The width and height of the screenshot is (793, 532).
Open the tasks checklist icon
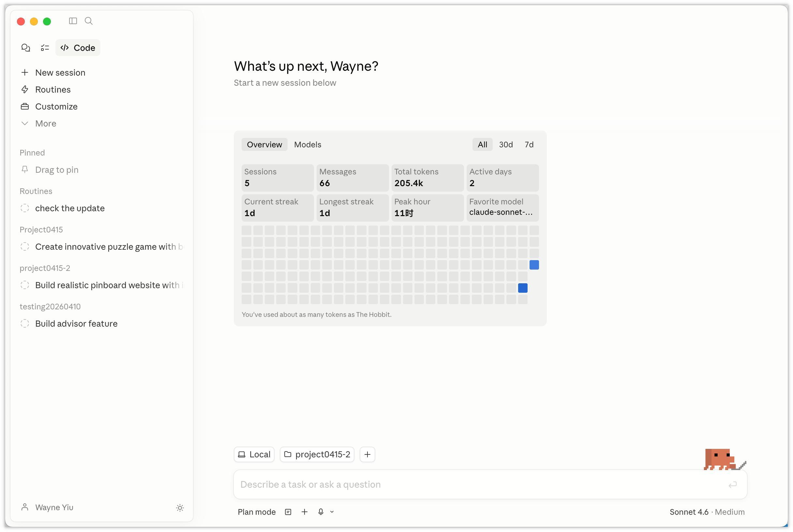(45, 48)
